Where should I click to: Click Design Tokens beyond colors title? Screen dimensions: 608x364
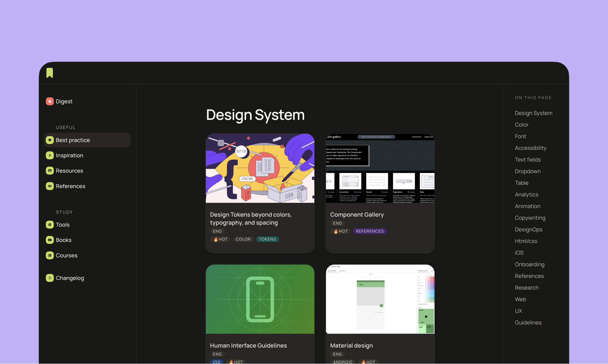pos(251,219)
